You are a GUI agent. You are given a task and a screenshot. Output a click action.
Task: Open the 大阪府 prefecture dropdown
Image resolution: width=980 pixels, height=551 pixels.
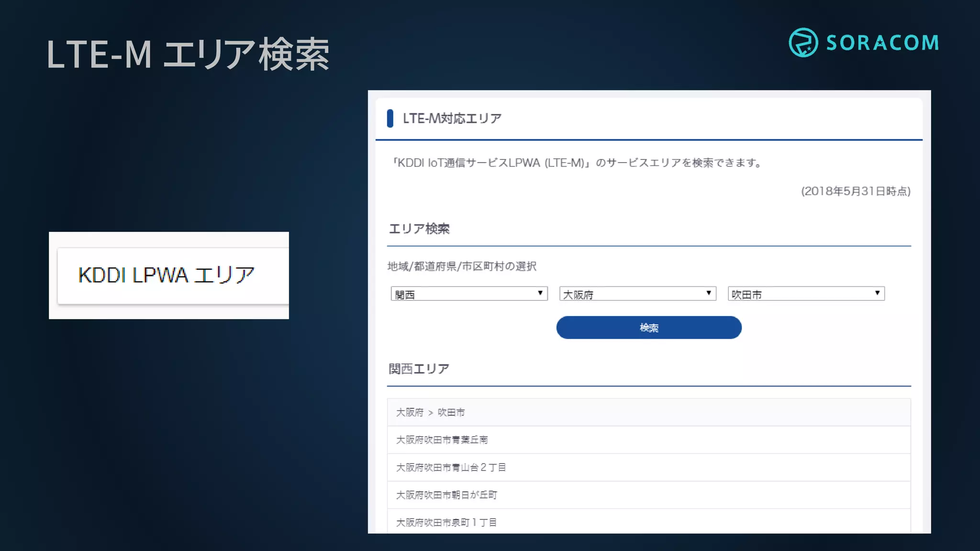[637, 294]
